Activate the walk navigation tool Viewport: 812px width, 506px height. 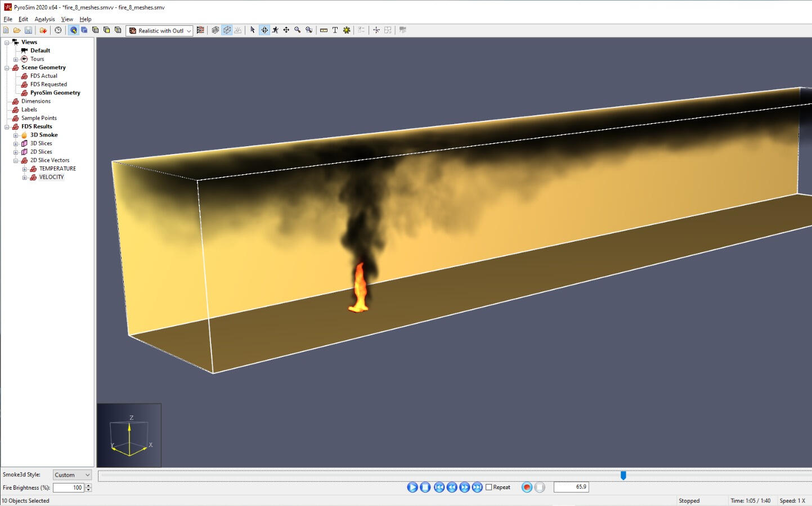coord(275,30)
